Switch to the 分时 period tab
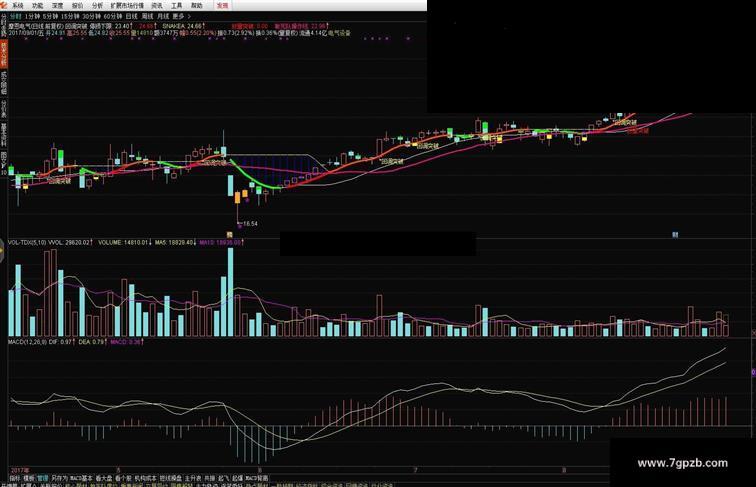 click(x=15, y=16)
